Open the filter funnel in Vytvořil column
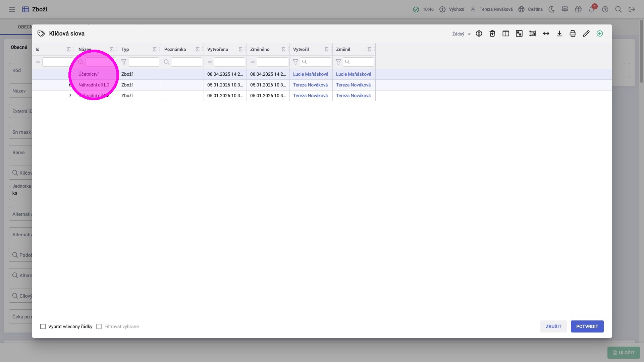The image size is (644, 362). (x=296, y=62)
